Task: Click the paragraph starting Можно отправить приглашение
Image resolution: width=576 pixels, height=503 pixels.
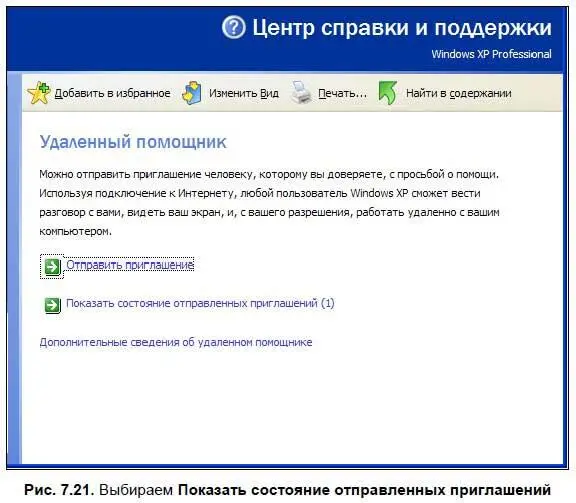Action: [x=269, y=202]
